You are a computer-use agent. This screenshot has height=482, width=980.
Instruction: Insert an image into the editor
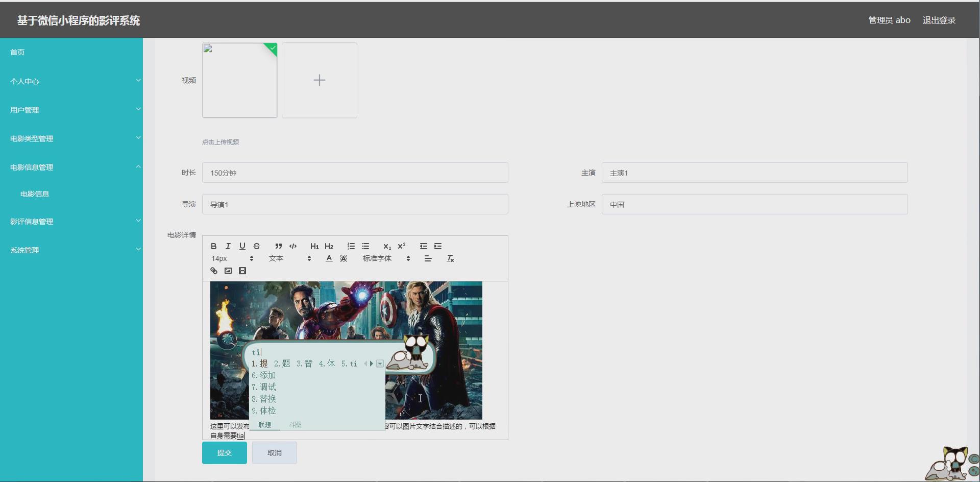228,271
